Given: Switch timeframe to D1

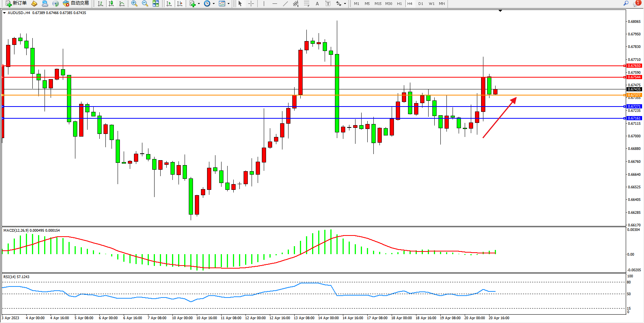Looking at the screenshot, I should pyautogui.click(x=421, y=3).
